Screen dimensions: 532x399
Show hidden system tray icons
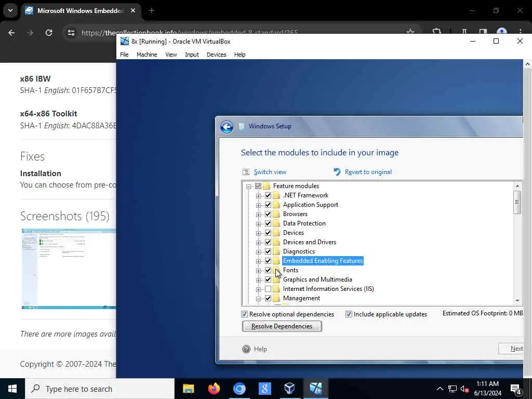tap(440, 389)
